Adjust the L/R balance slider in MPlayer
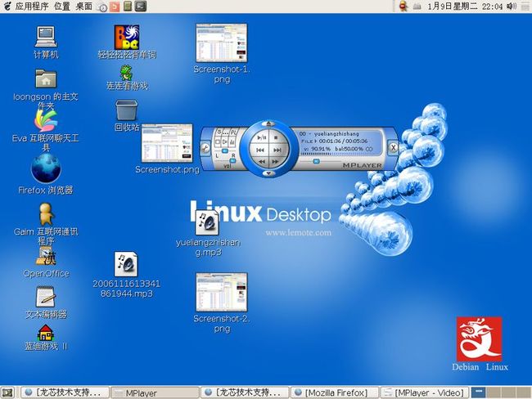Screen dimensions: 532x399 (x=224, y=151)
